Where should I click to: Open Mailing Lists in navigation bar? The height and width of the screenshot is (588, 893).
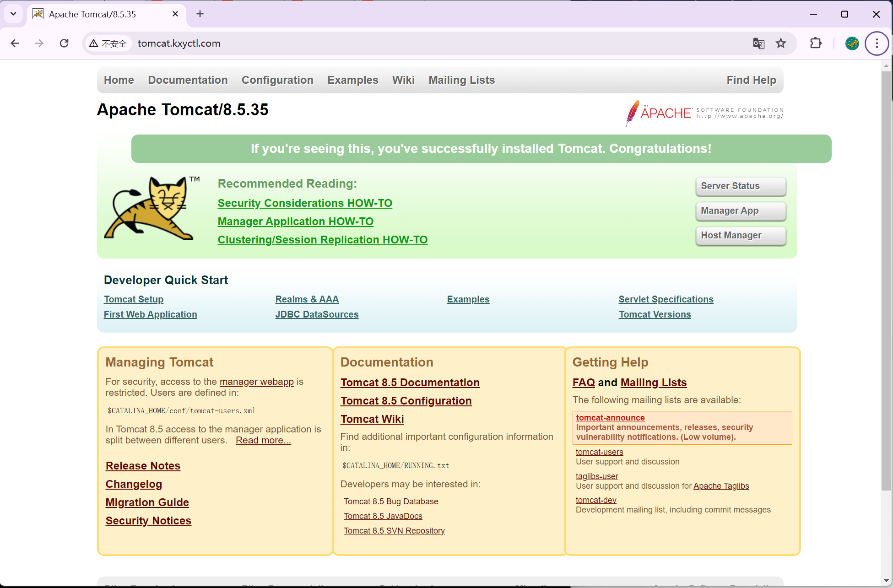click(x=462, y=80)
